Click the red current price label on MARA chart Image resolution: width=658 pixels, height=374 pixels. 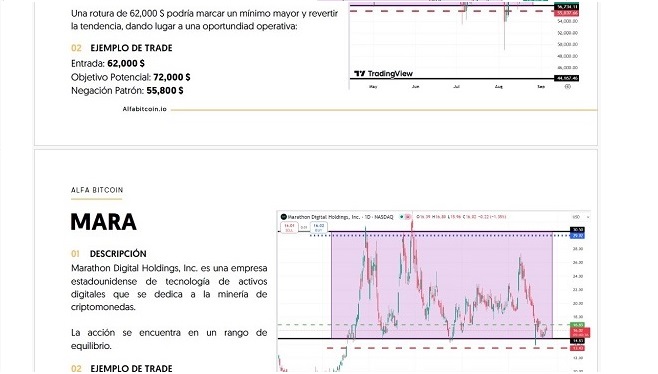click(x=580, y=332)
